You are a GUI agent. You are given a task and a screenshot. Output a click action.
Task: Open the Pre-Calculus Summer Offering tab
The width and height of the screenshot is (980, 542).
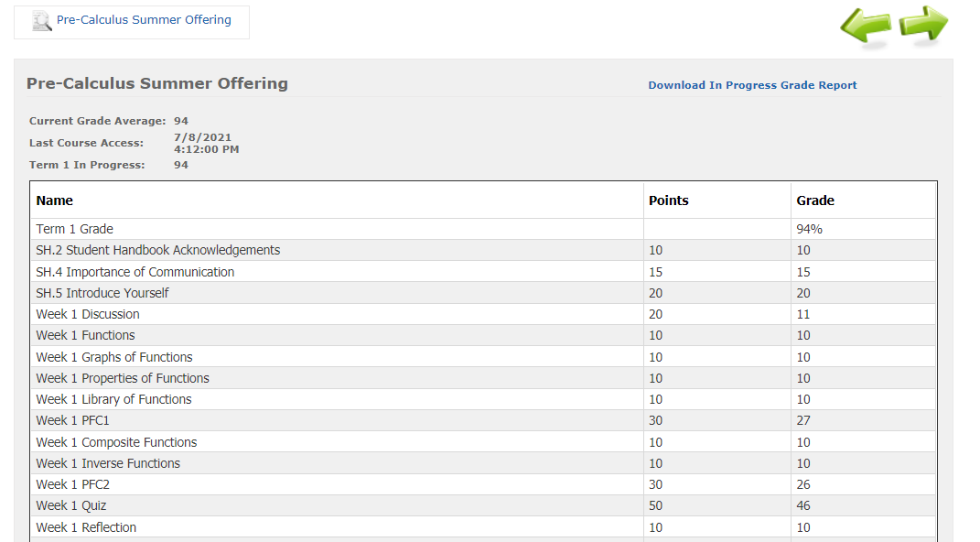143,20
